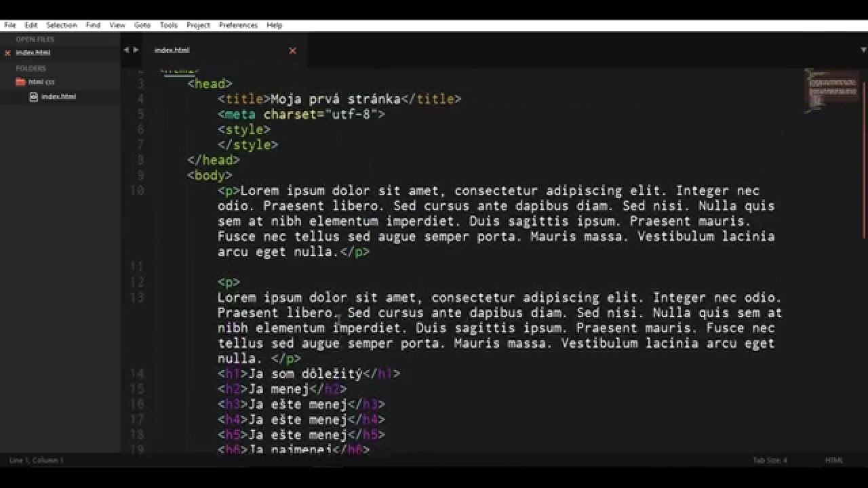Open the Tools menu

coord(169,25)
